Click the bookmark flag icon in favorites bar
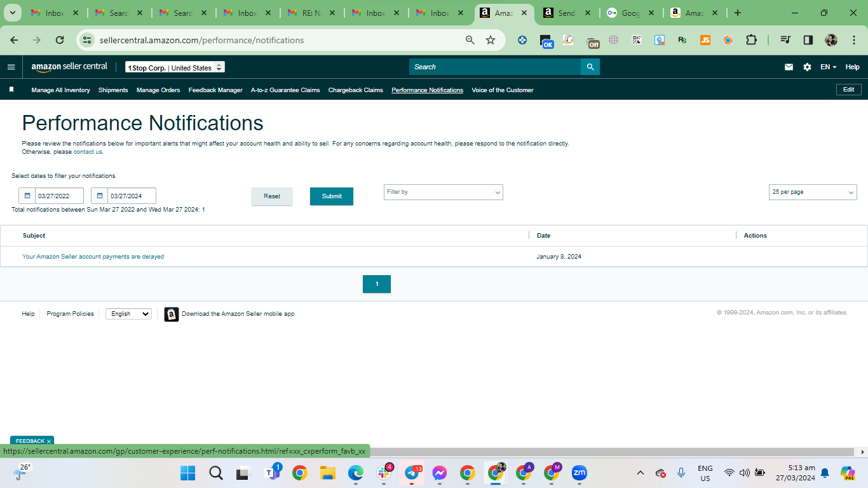 click(11, 90)
